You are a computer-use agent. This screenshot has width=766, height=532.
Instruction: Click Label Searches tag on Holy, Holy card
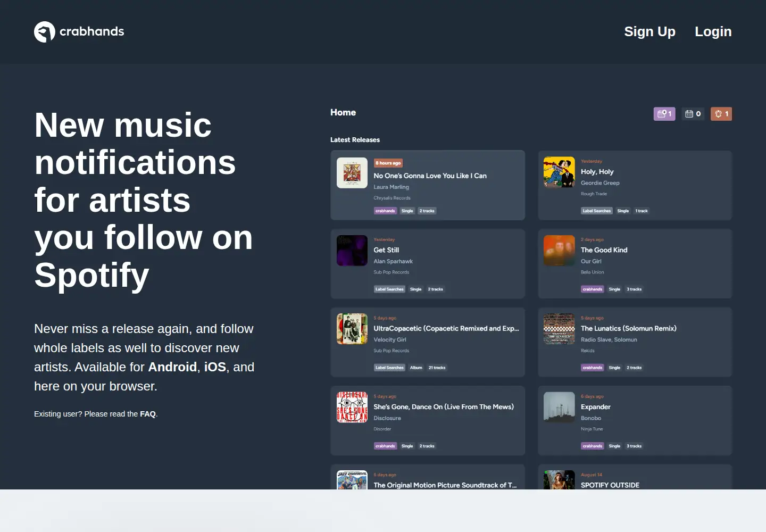tap(597, 211)
